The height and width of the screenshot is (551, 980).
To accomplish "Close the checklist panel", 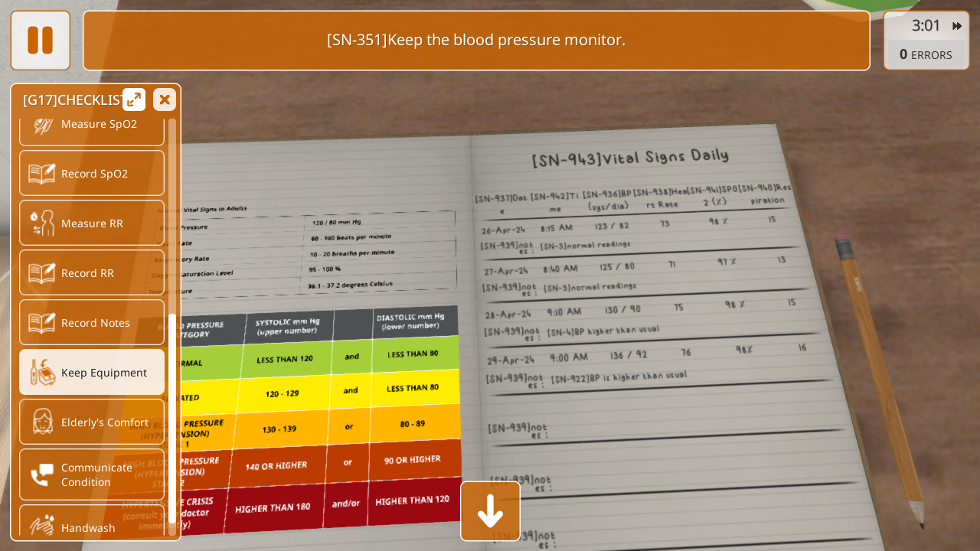I will pos(165,99).
